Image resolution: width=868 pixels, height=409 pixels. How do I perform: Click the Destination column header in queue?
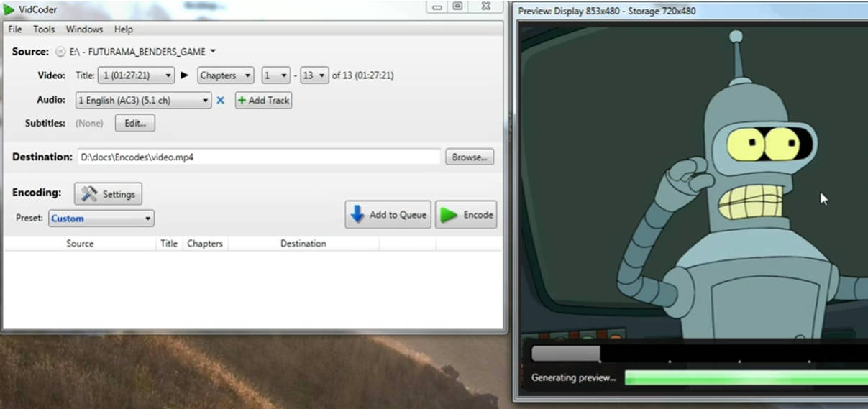pos(303,244)
